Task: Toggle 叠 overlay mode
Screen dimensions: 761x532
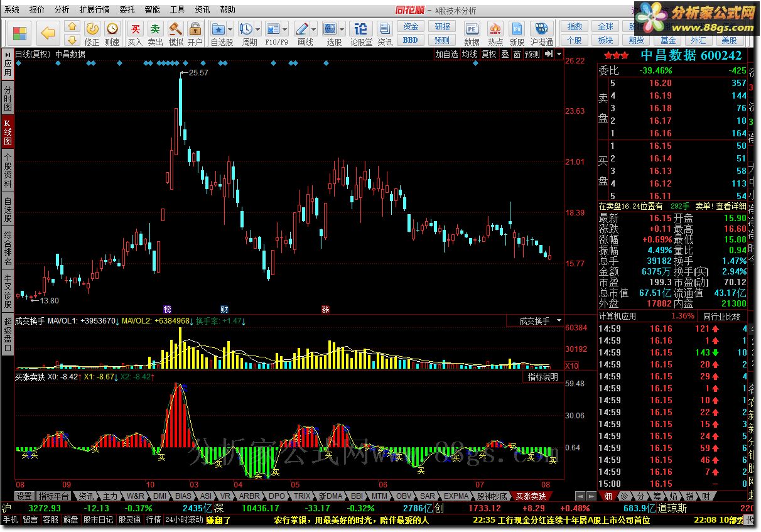Action: [505, 54]
